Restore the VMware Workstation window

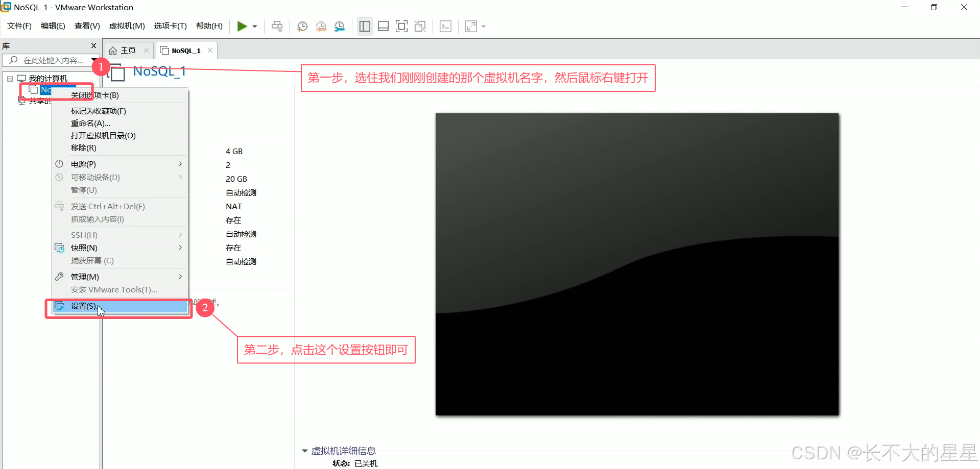point(934,7)
